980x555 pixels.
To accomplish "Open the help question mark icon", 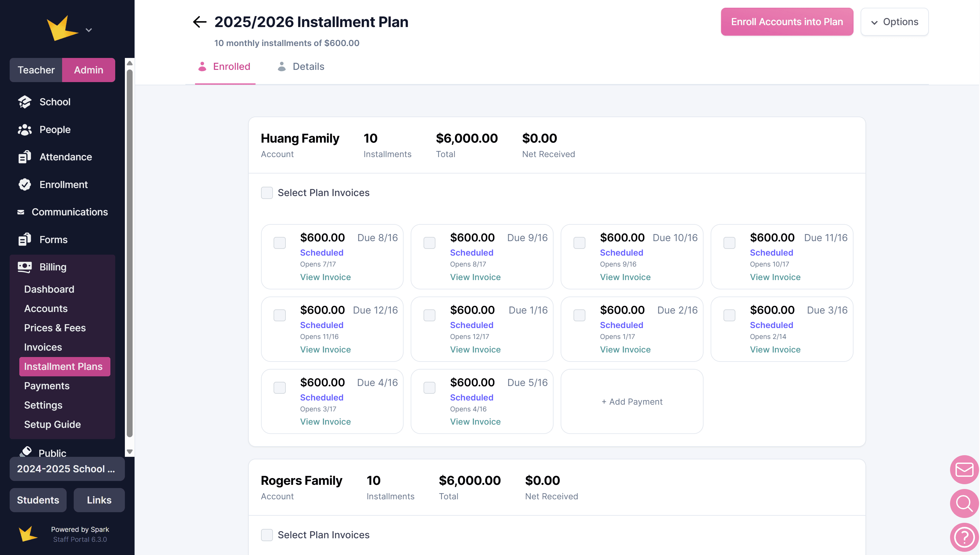I will [x=964, y=537].
